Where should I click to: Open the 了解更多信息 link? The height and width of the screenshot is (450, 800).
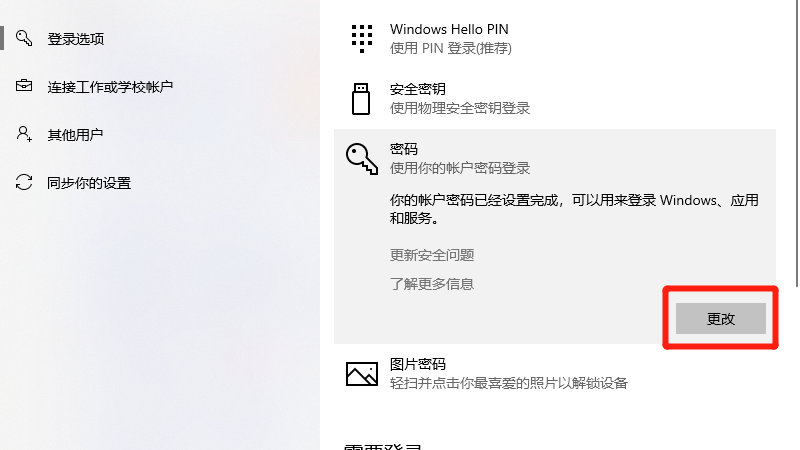(432, 284)
